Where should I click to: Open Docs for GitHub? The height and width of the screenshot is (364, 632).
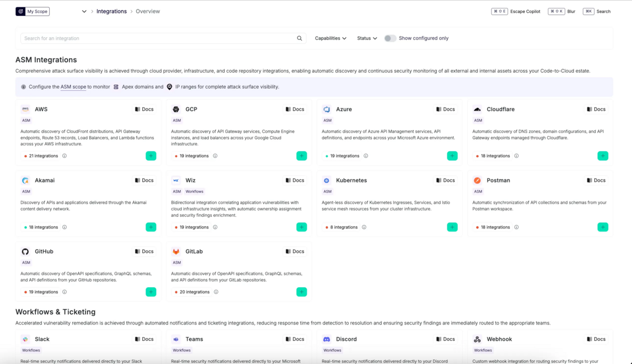[x=144, y=252]
